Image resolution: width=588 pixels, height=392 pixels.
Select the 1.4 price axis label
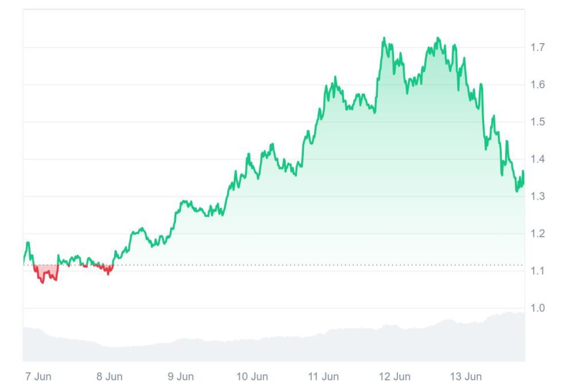point(537,159)
